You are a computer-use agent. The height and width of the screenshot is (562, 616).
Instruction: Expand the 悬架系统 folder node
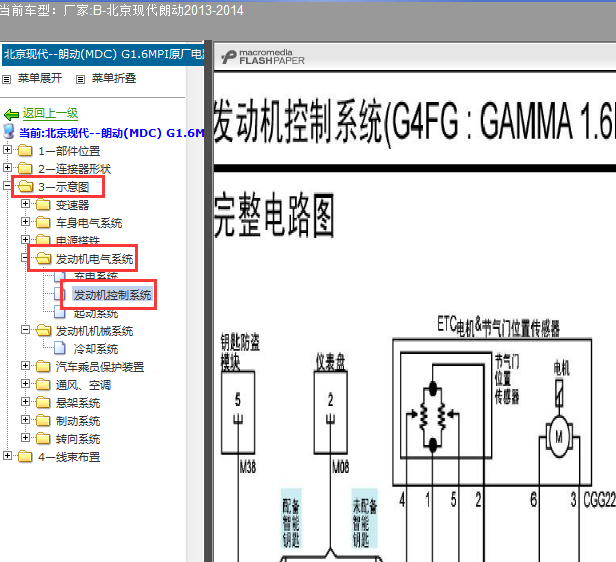(25, 401)
